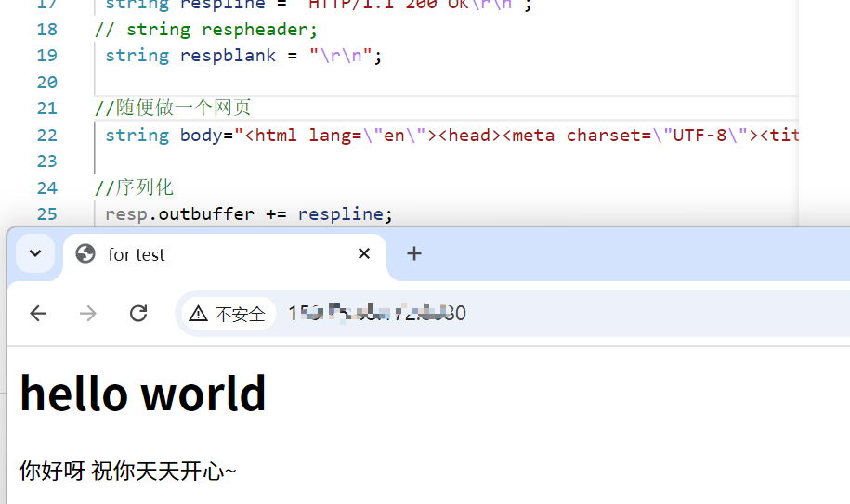Click the blurred URL in address bar
Image resolution: width=850 pixels, height=504 pixels.
(376, 314)
